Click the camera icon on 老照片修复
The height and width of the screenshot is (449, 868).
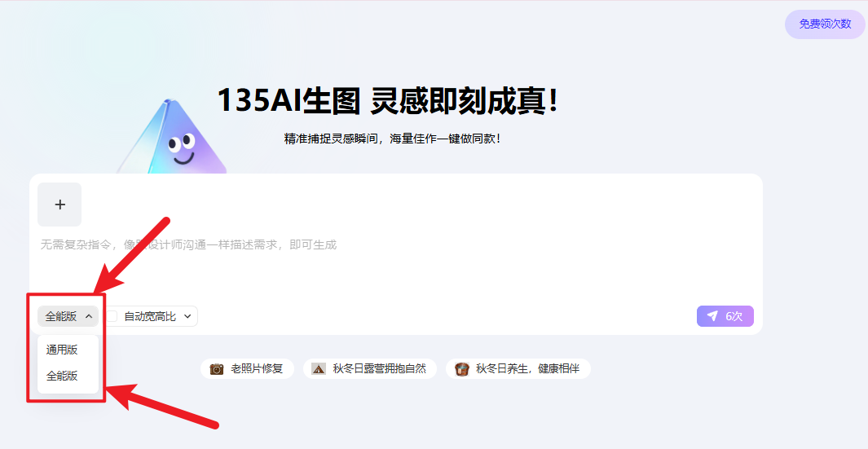click(217, 368)
